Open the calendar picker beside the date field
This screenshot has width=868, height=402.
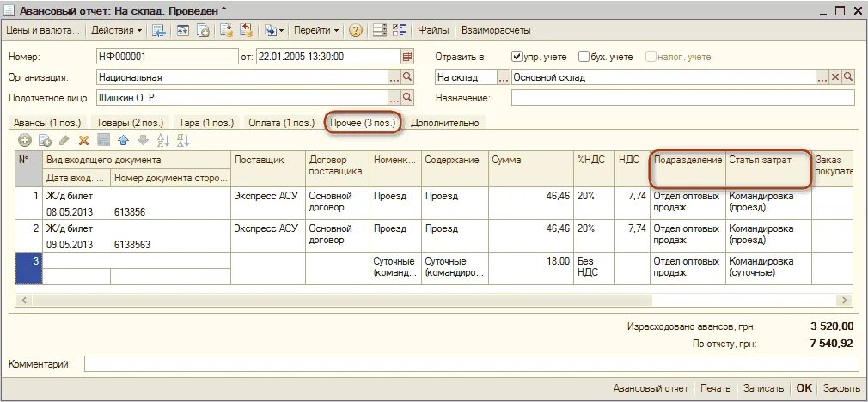pos(407,57)
